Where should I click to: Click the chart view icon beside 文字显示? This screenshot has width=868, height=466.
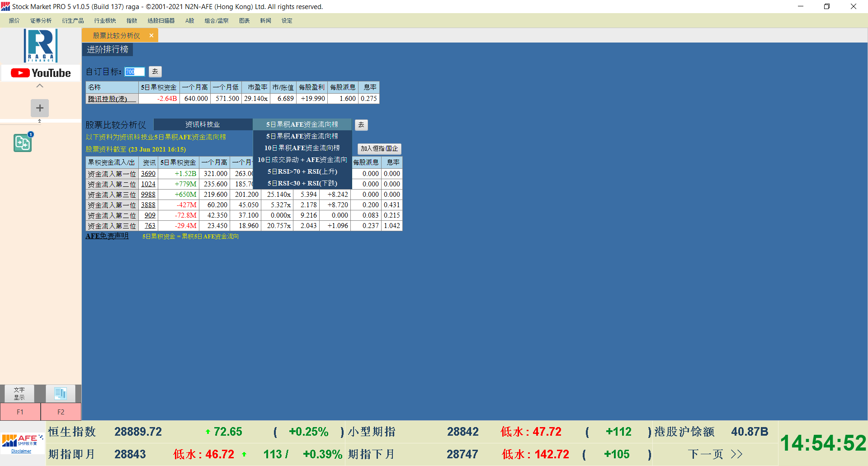coord(61,393)
